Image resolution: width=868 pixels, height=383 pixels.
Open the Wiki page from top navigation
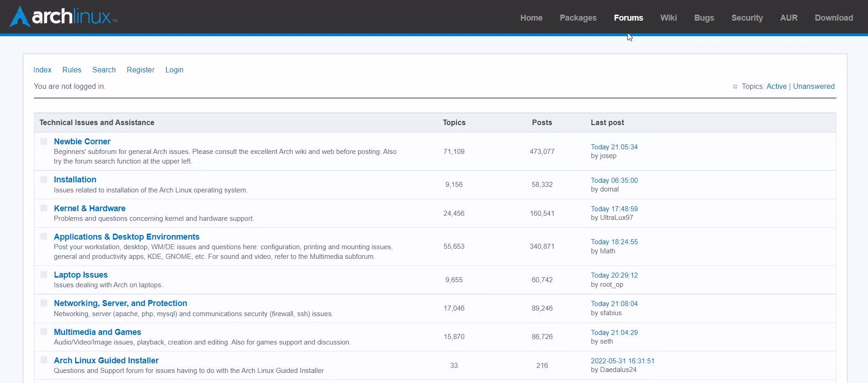(668, 18)
